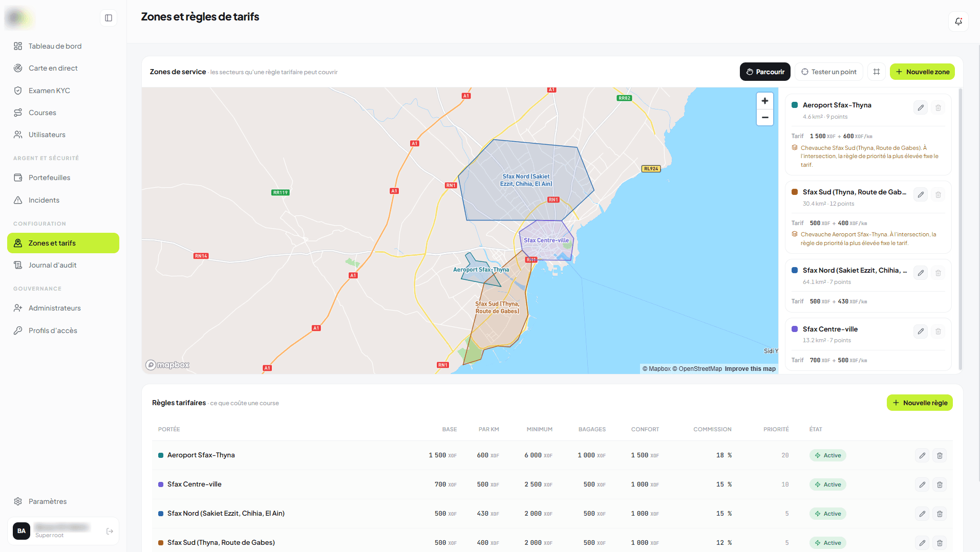980x552 pixels.
Task: Open Paramètres settings
Action: (63, 501)
